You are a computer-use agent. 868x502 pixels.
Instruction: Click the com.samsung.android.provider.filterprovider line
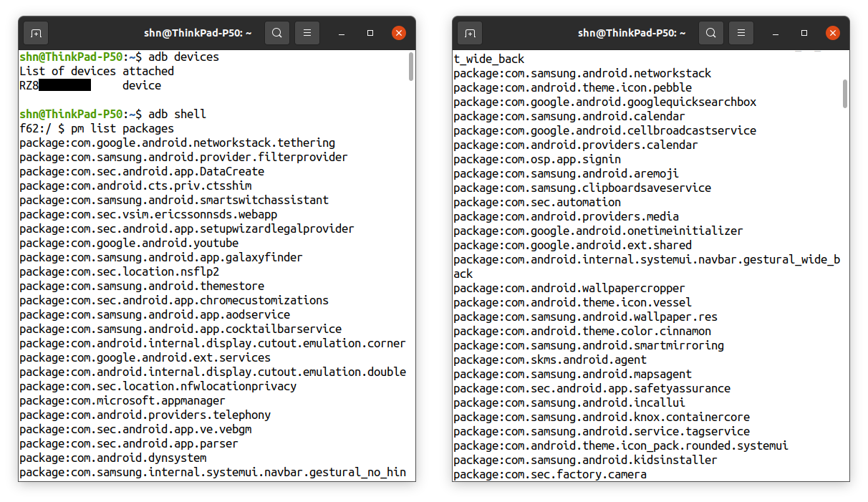tap(184, 157)
